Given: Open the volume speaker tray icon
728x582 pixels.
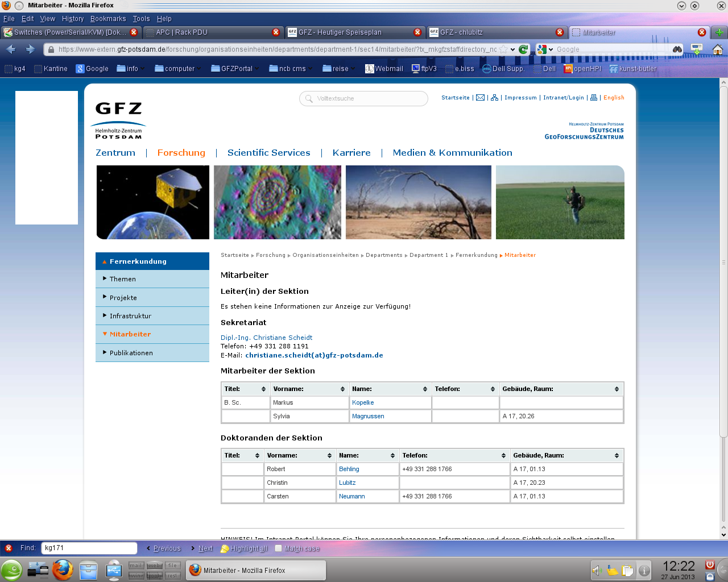Looking at the screenshot, I should [x=597, y=571].
